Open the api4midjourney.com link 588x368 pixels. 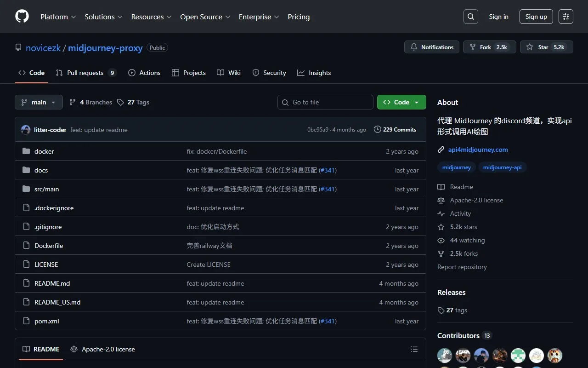coord(478,149)
